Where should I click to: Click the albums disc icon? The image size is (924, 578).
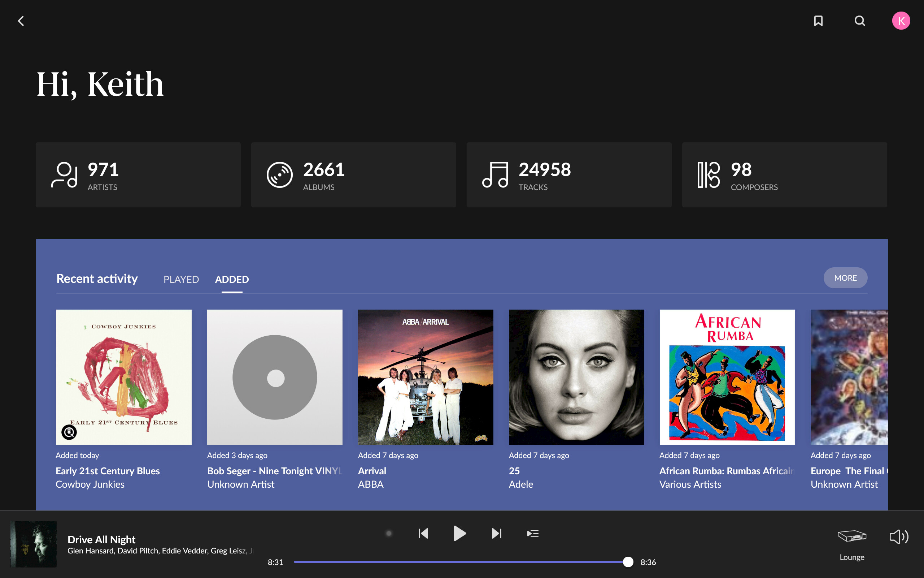coord(279,175)
